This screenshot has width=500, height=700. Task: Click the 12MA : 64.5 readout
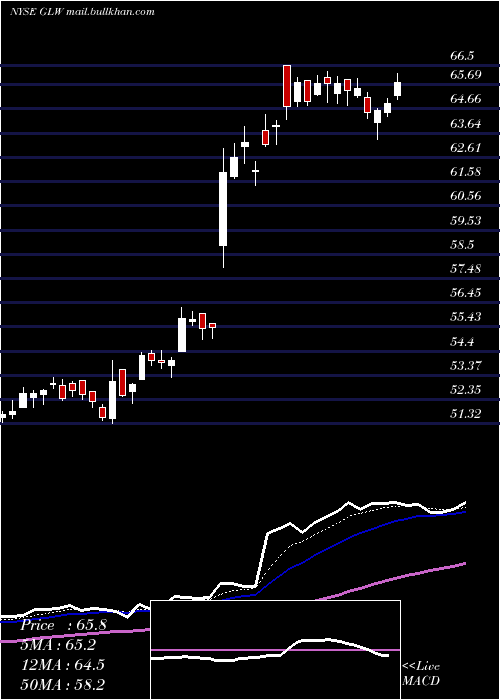[62, 664]
